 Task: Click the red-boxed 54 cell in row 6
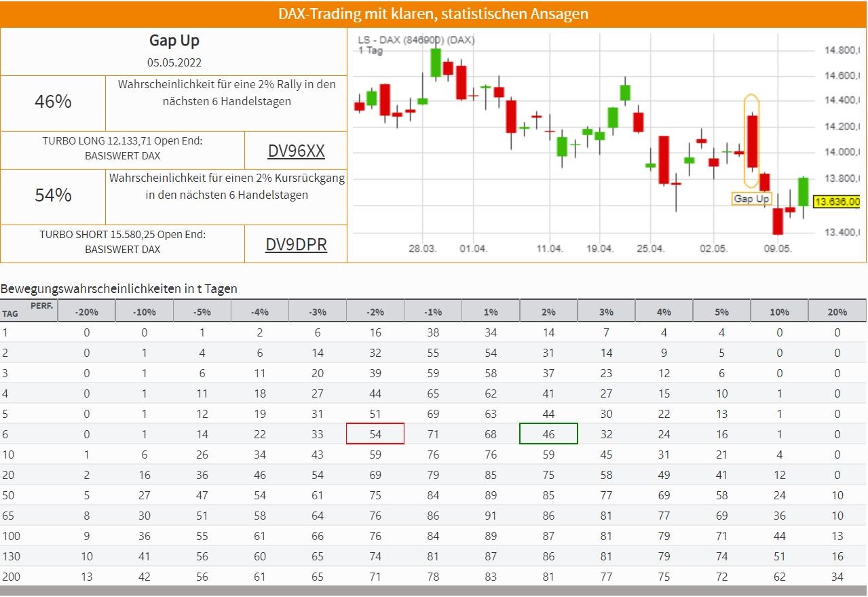375,434
